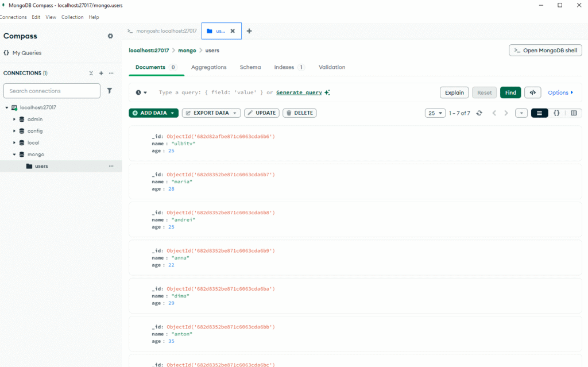588x367 pixels.
Task: Open a new workspace tab with plus
Action: click(x=249, y=31)
